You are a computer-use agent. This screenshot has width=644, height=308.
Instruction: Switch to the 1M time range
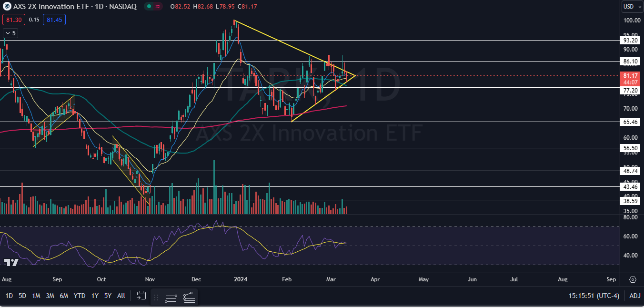tap(36, 296)
